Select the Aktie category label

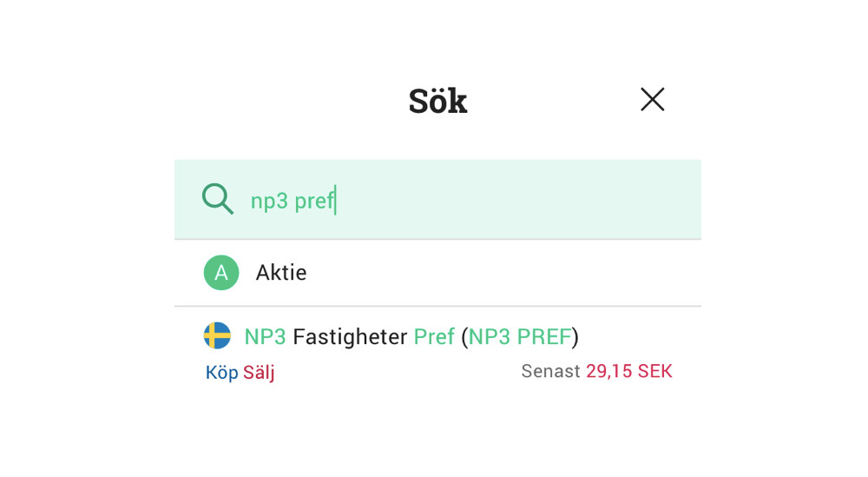pos(281,273)
